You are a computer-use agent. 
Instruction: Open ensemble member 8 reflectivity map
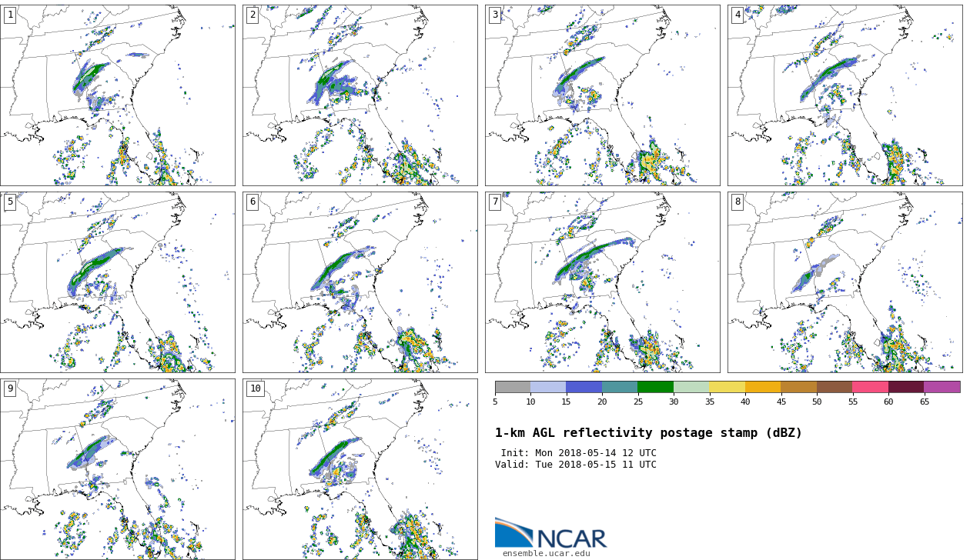pyautogui.click(x=845, y=282)
